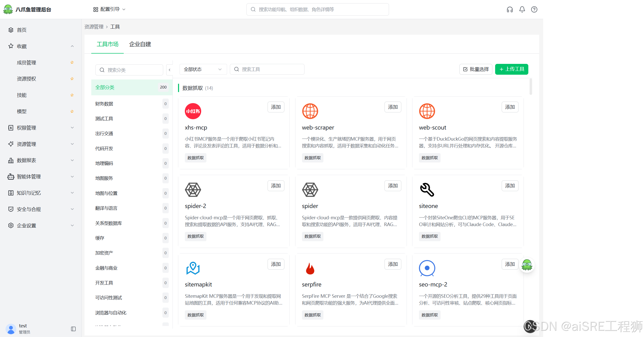Focus the 搜索工具 input
This screenshot has height=337, width=644.
267,69
